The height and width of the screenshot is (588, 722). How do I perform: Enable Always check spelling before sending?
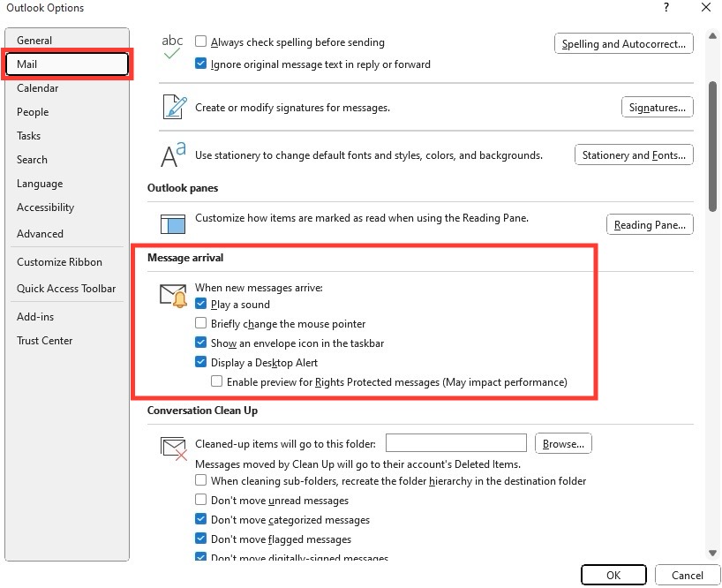pyautogui.click(x=200, y=41)
